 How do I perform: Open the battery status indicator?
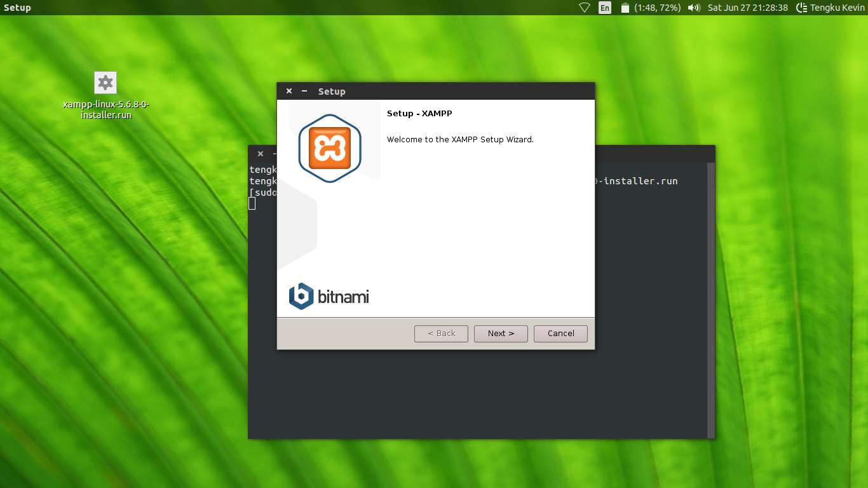pyautogui.click(x=651, y=8)
